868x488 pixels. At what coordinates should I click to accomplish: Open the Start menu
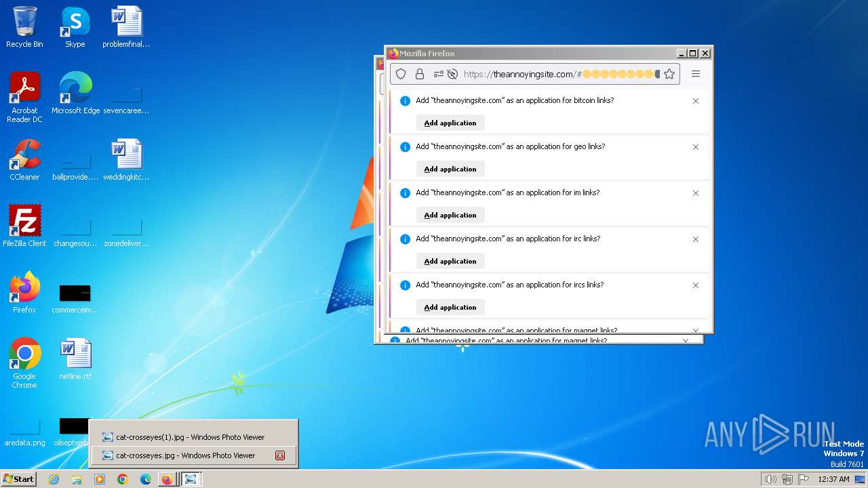pyautogui.click(x=19, y=479)
